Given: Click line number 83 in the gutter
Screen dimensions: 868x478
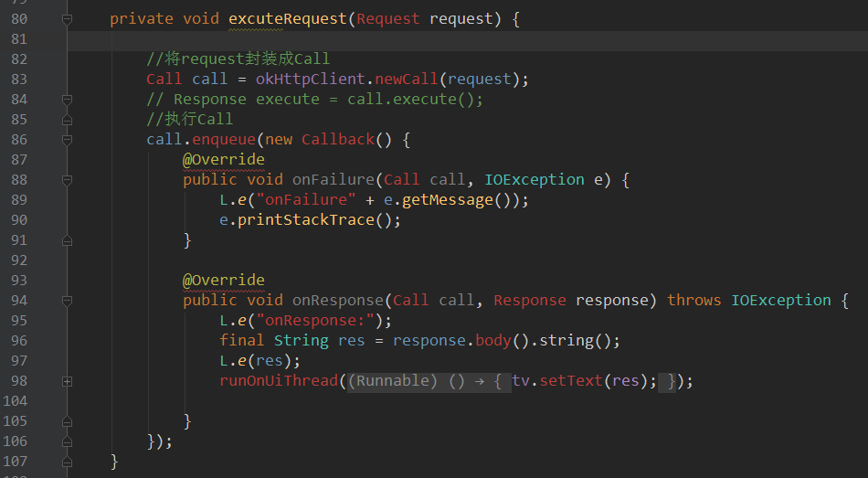Looking at the screenshot, I should coord(19,80).
